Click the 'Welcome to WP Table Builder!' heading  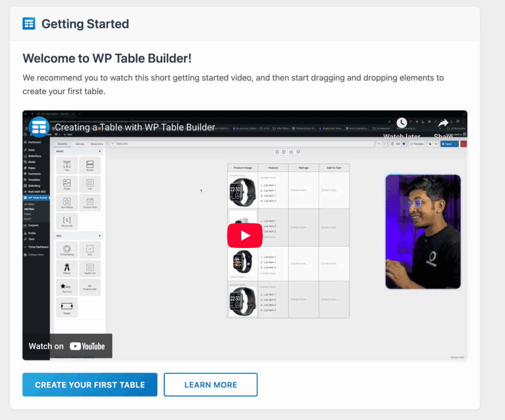[107, 59]
